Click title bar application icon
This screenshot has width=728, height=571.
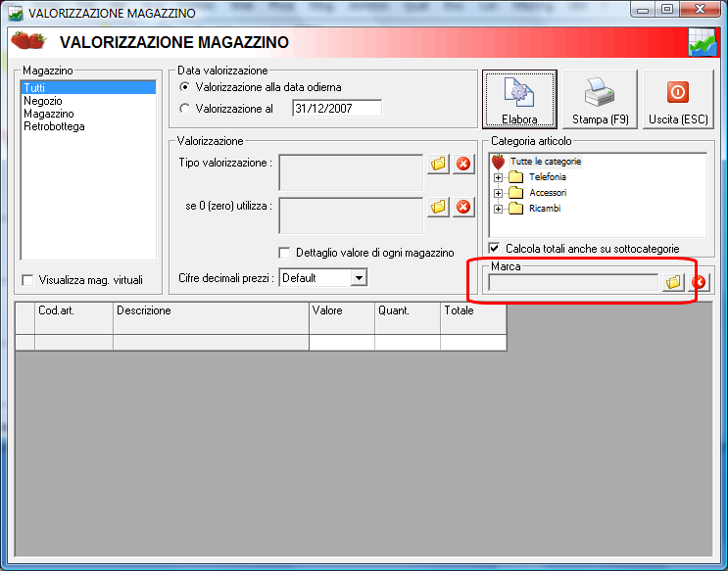(x=16, y=13)
